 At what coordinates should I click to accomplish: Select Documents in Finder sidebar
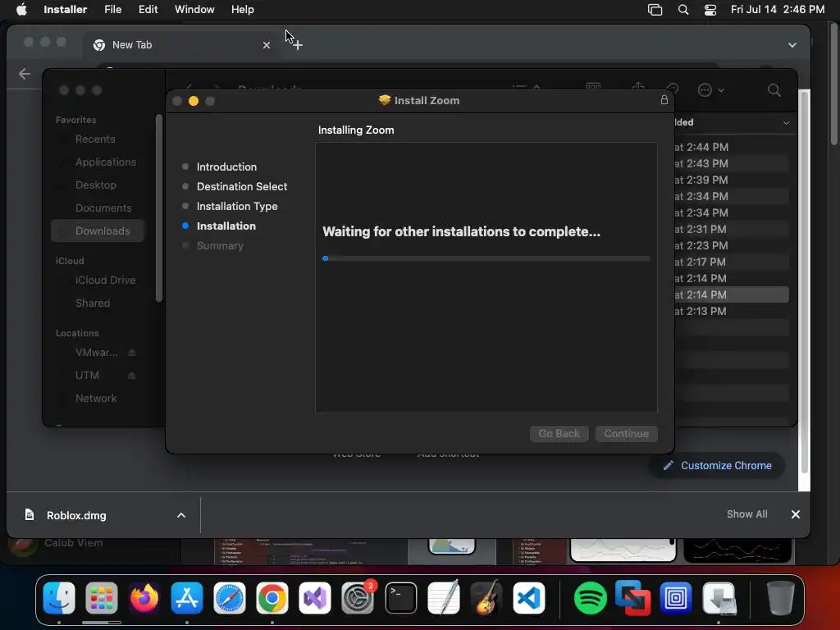tap(103, 208)
